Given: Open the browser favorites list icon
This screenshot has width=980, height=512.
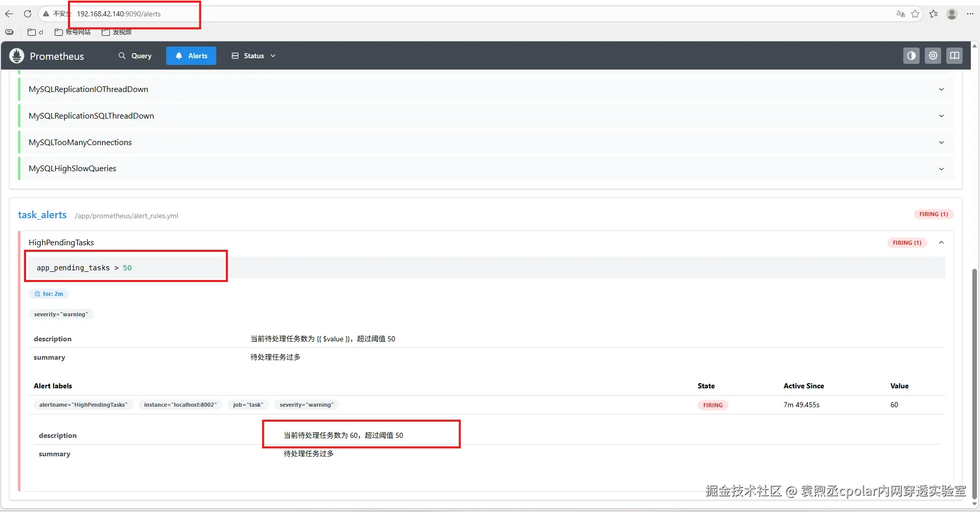Looking at the screenshot, I should click(933, 14).
